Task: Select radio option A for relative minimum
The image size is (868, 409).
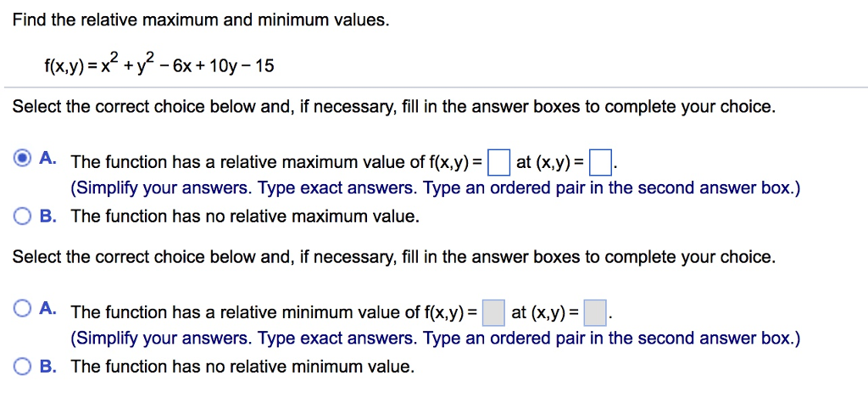Action: click(x=22, y=308)
